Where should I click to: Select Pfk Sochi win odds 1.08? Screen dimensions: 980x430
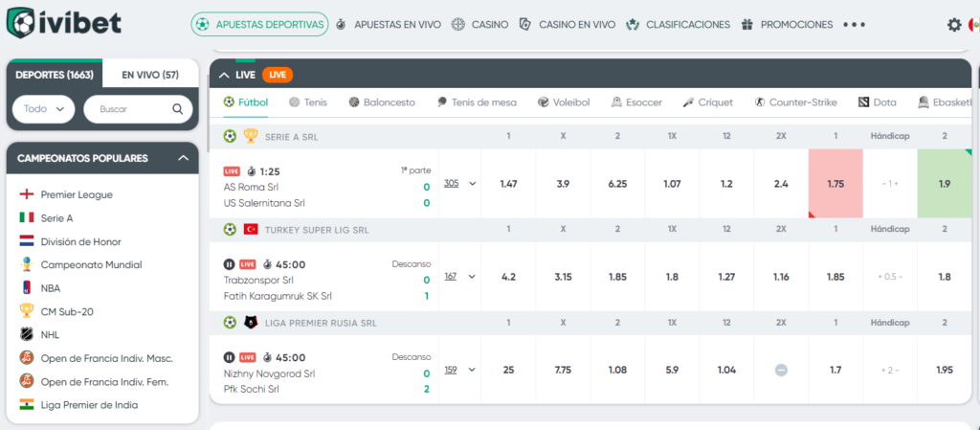click(x=617, y=370)
